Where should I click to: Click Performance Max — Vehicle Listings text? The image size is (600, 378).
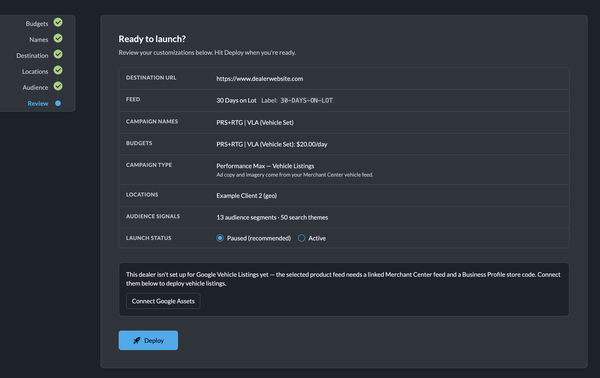pyautogui.click(x=265, y=166)
